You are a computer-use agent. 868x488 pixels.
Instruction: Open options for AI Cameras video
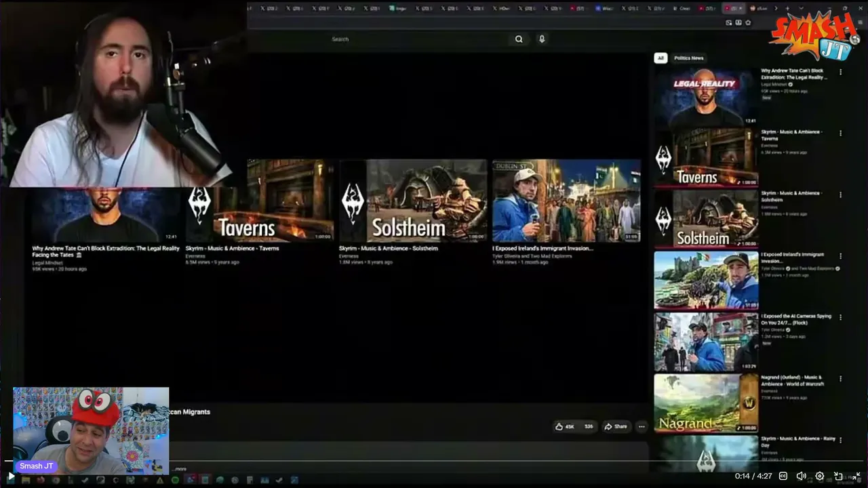pyautogui.click(x=841, y=317)
